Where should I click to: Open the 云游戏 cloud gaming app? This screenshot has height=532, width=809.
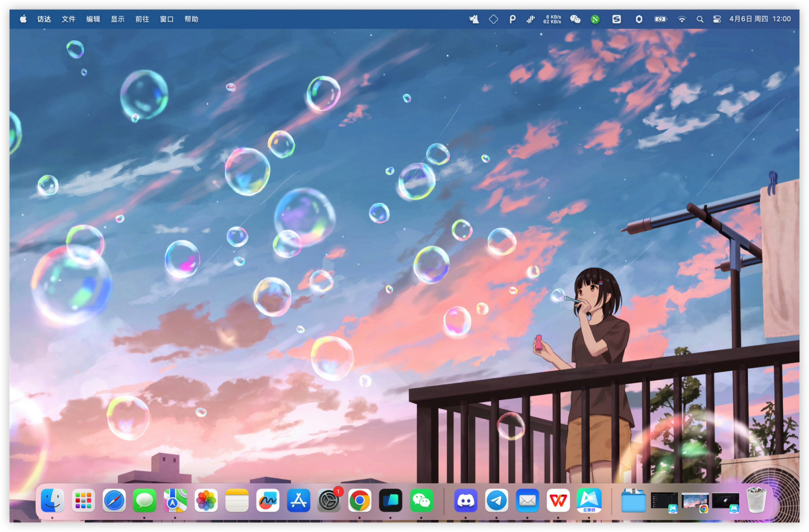coord(589,500)
